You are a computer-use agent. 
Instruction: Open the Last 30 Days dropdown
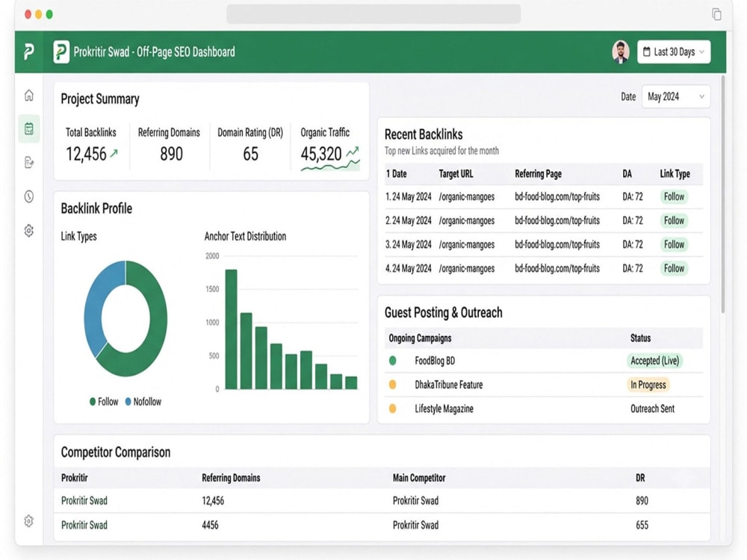click(x=674, y=52)
